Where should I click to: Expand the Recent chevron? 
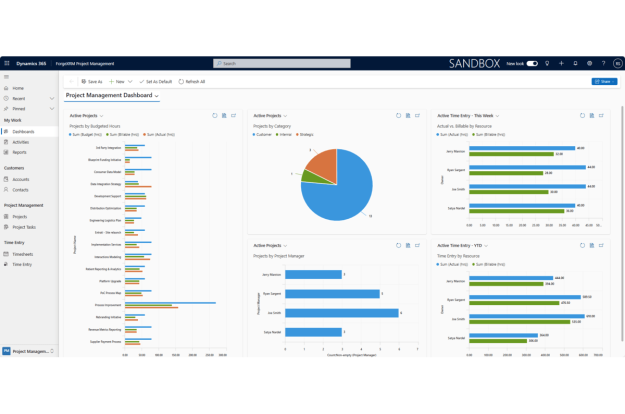(x=52, y=98)
